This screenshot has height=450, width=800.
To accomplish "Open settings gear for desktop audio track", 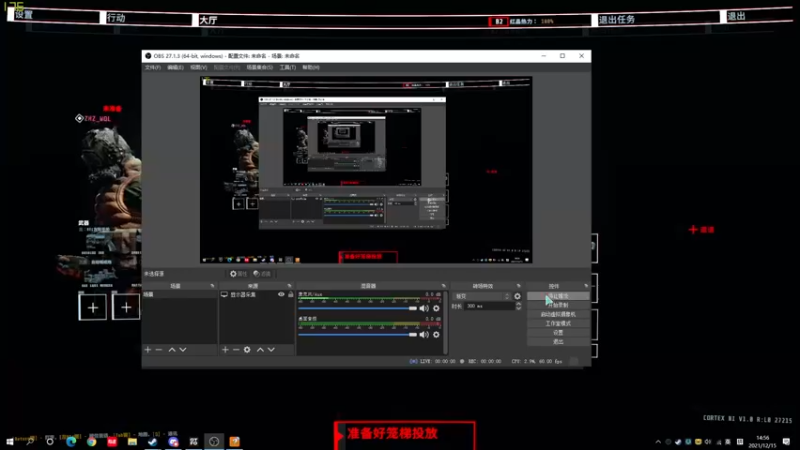I will [436, 335].
